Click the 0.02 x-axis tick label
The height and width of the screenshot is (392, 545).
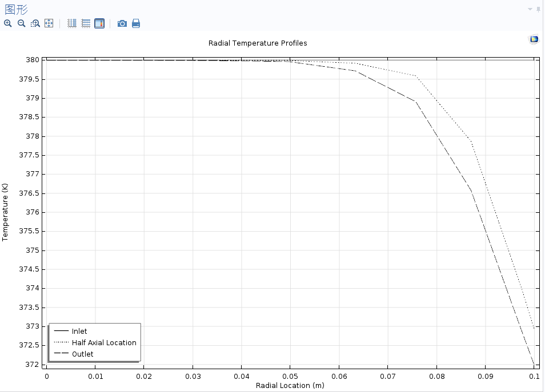(x=144, y=377)
